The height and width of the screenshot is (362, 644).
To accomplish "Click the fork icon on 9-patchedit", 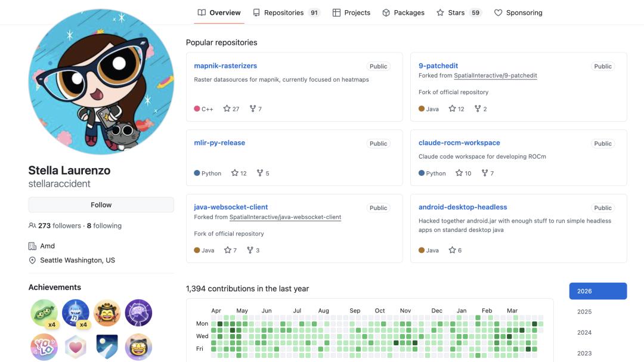I will pos(478,109).
